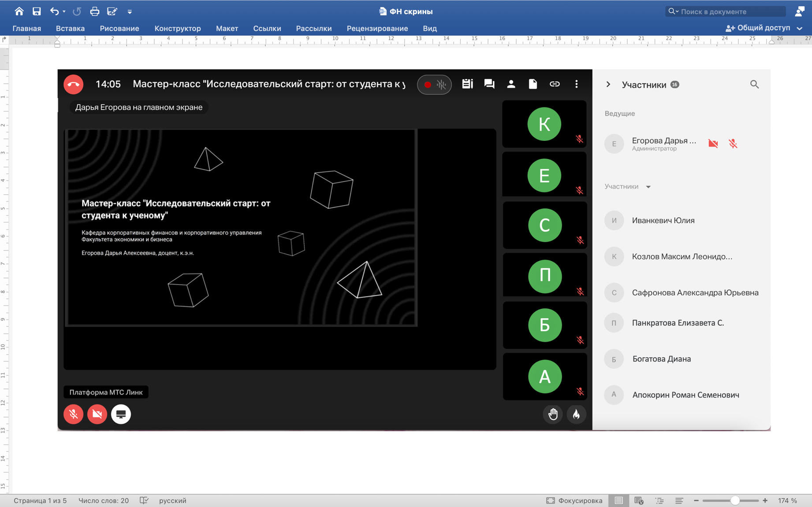The height and width of the screenshot is (507, 812).
Task: Click the Поиск в документе search field
Action: point(730,11)
